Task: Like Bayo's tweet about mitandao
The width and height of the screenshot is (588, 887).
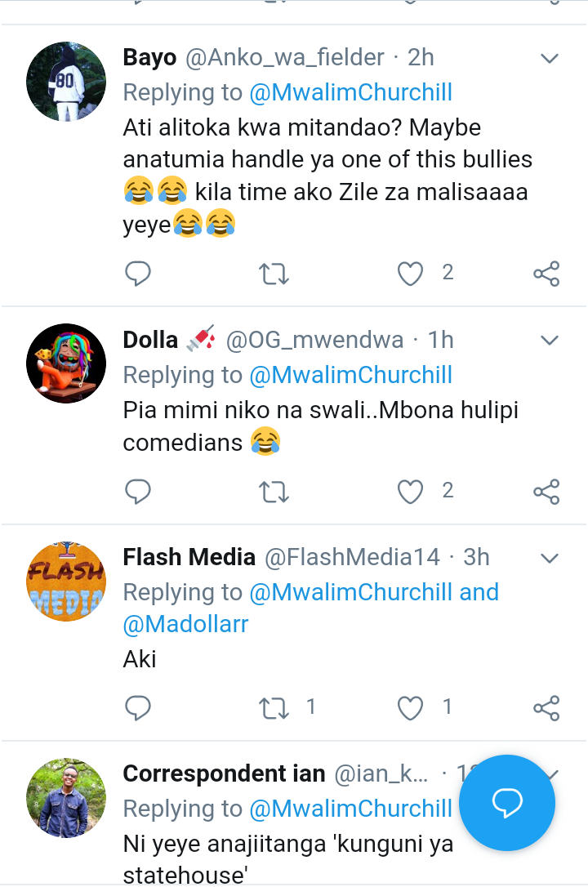Action: (x=410, y=274)
